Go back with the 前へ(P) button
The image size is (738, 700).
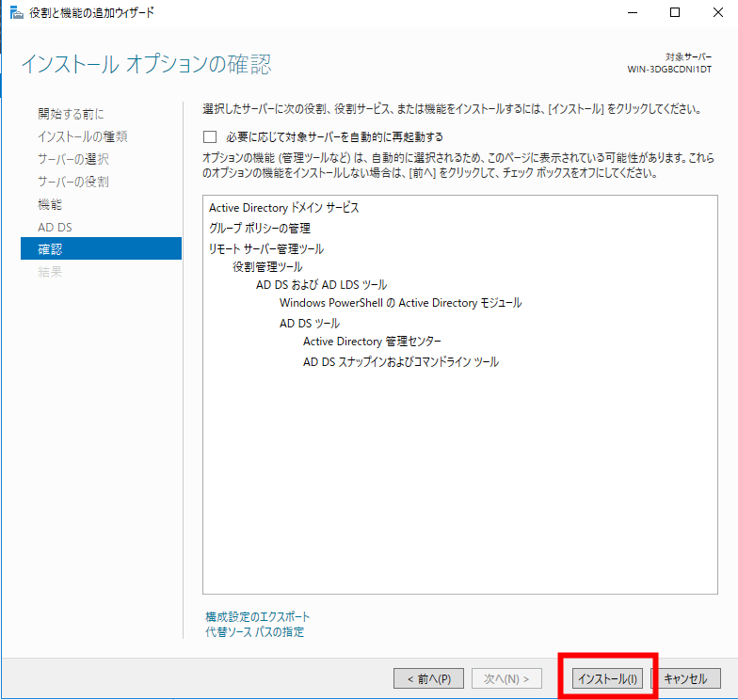[429, 678]
